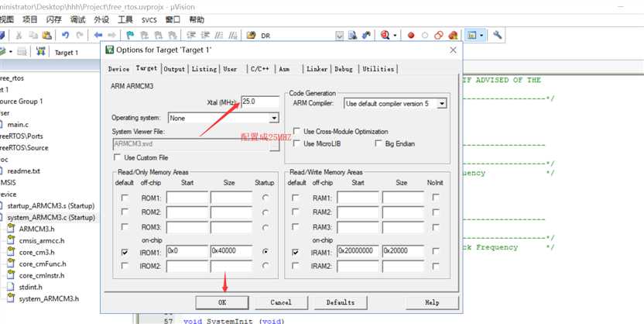Select IROM1 Startup radio button
644x324 pixels.
tap(265, 251)
